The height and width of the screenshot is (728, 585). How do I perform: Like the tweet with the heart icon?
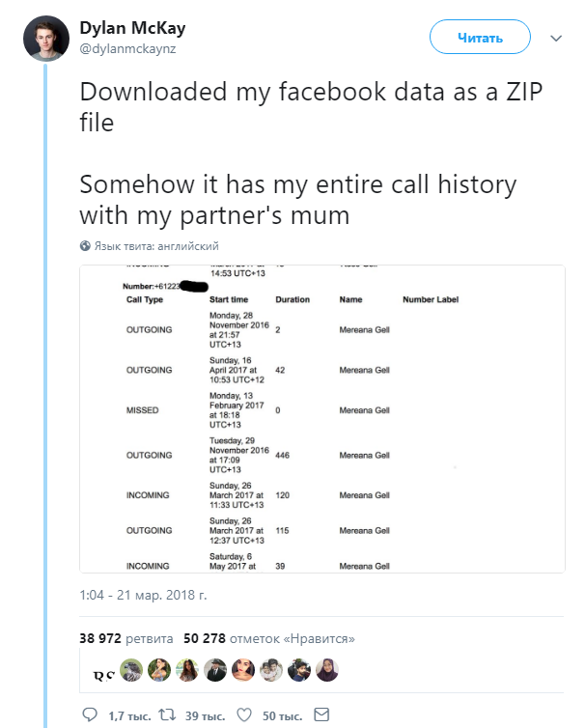click(x=244, y=715)
